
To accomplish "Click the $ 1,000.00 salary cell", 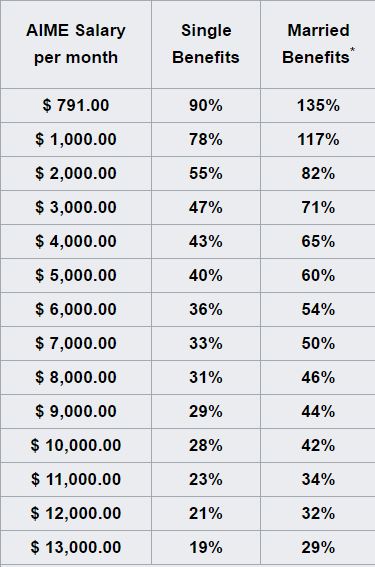I will pyautogui.click(x=76, y=140).
